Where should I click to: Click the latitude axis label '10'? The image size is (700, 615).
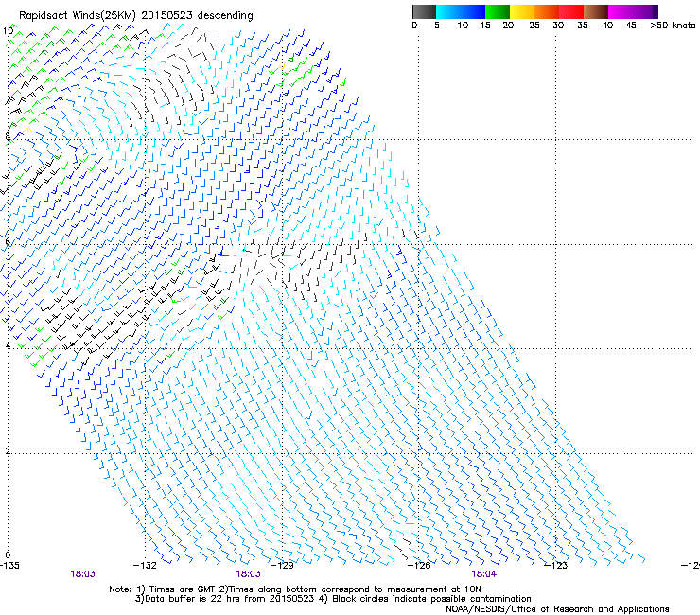coord(8,31)
